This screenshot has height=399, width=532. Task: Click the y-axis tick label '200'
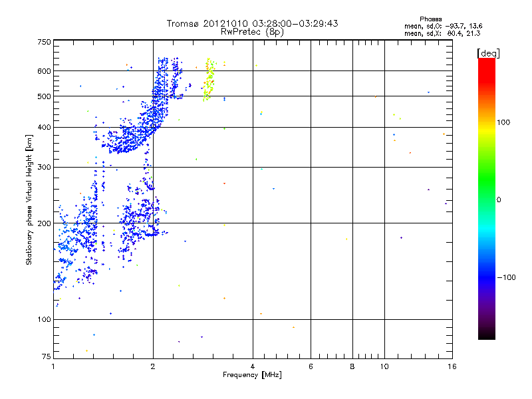[x=44, y=223]
